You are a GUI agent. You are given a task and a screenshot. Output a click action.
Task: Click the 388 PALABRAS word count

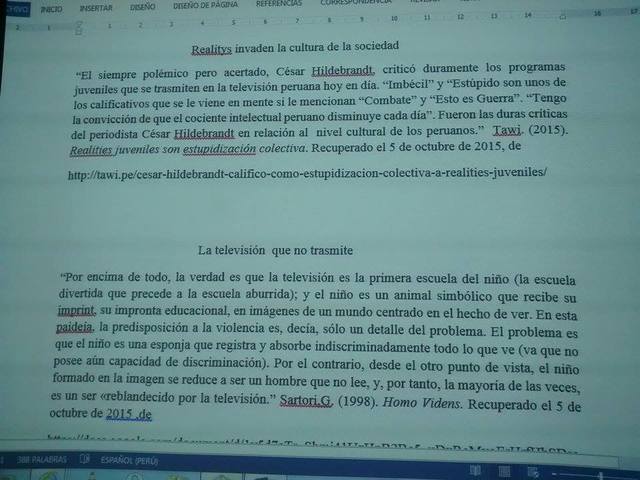click(x=41, y=460)
